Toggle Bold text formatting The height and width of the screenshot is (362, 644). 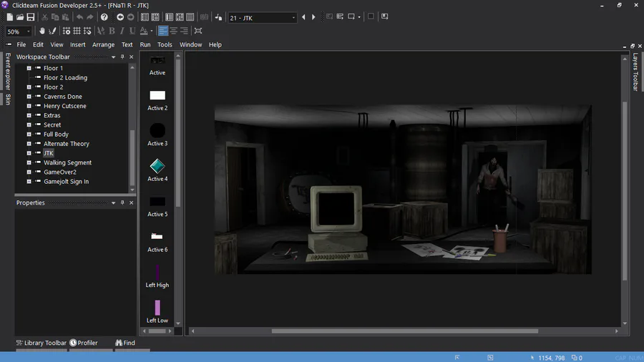point(111,31)
